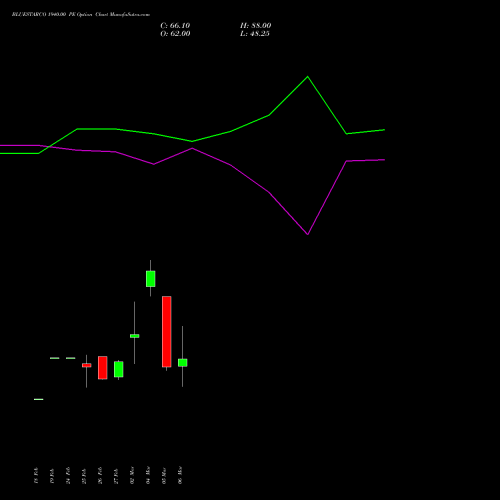
Task: Click the green candlestick for 06 Mar
Action: 183,363
